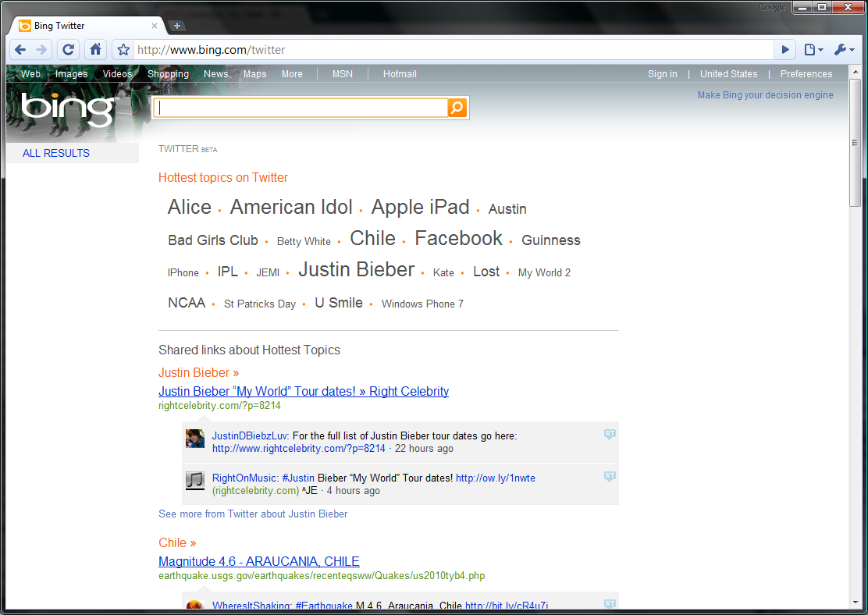Expand the More menu in Bing navigation
The width and height of the screenshot is (868, 615).
pyautogui.click(x=292, y=74)
